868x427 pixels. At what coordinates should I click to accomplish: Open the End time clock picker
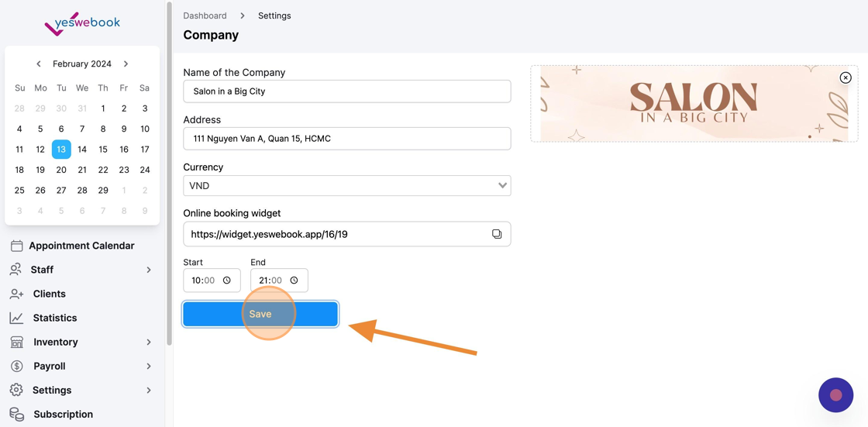coord(294,281)
